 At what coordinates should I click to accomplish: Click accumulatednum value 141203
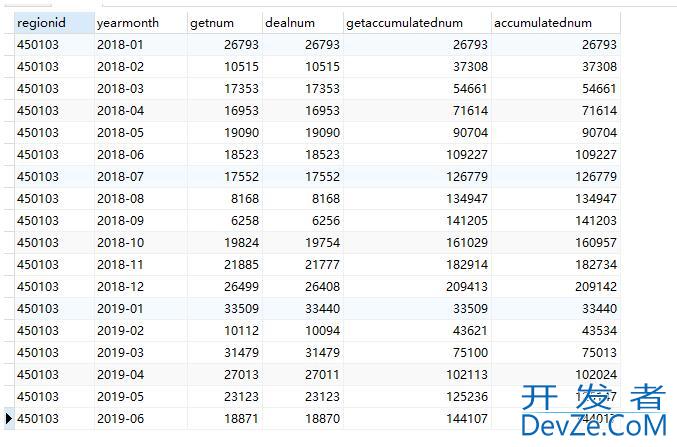(x=556, y=221)
